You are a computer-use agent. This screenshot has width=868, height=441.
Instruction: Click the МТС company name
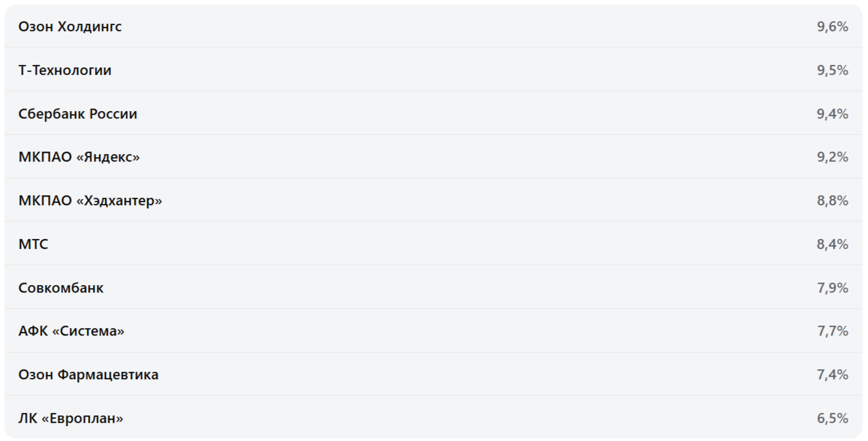coord(33,244)
